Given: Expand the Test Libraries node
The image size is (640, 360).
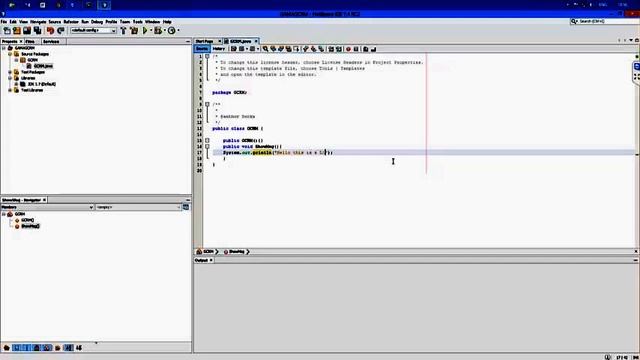Looking at the screenshot, I should click(10, 90).
